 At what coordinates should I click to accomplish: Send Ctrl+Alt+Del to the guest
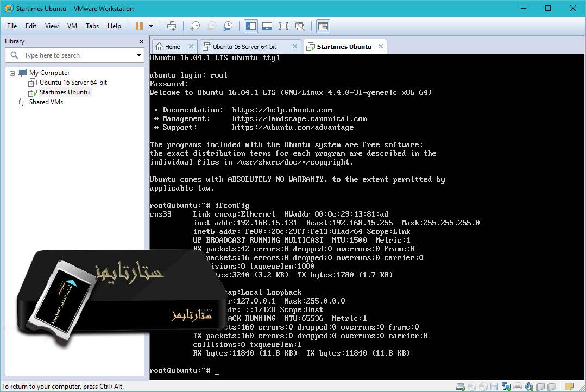[171, 26]
